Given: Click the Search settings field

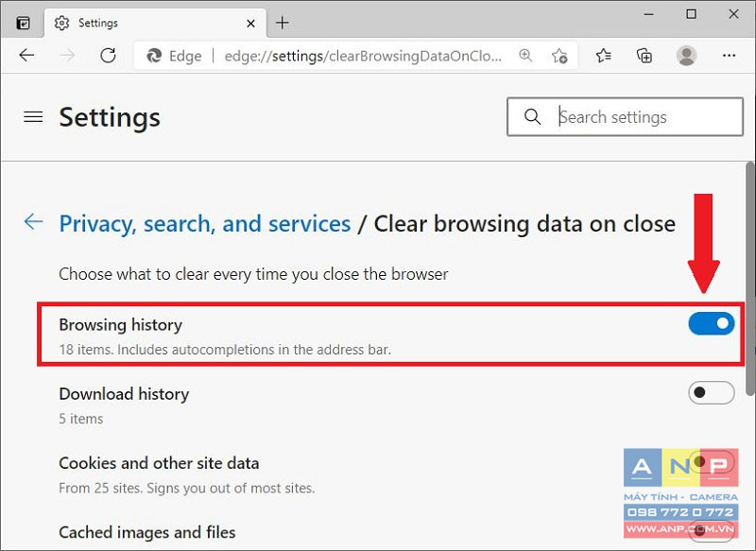Looking at the screenshot, I should (625, 116).
